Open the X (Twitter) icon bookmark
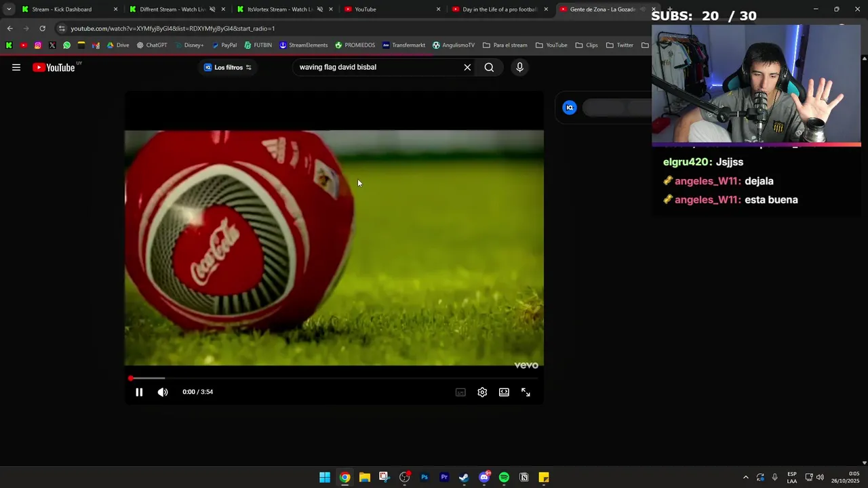868x488 pixels. click(52, 45)
